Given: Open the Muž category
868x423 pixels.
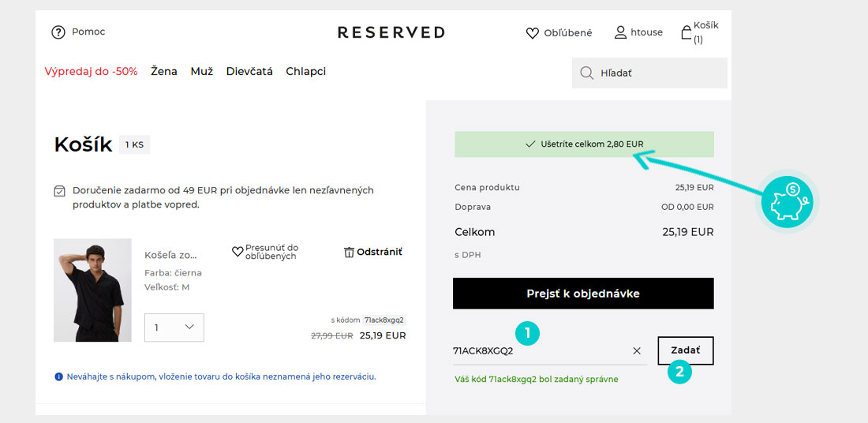Looking at the screenshot, I should coord(201,72).
